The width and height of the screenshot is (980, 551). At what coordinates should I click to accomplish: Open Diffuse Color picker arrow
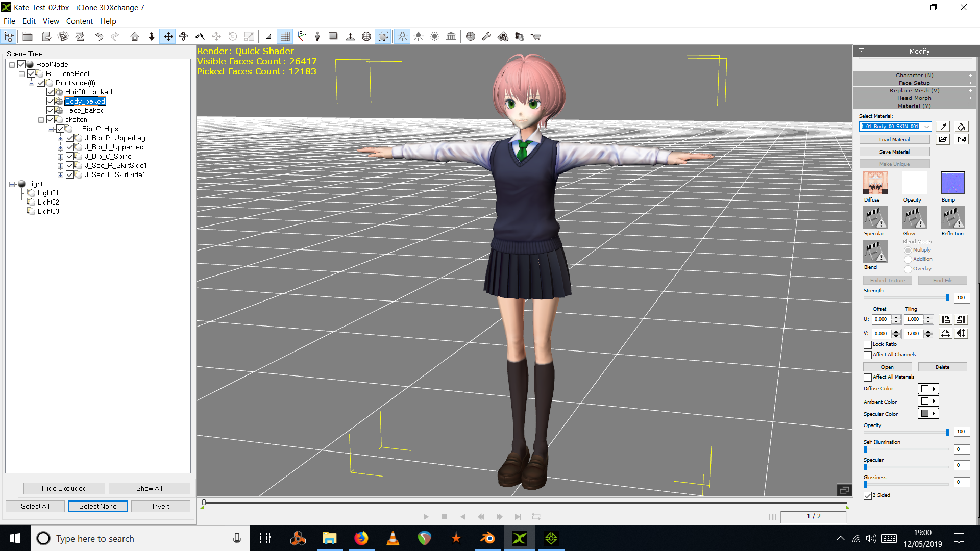934,389
